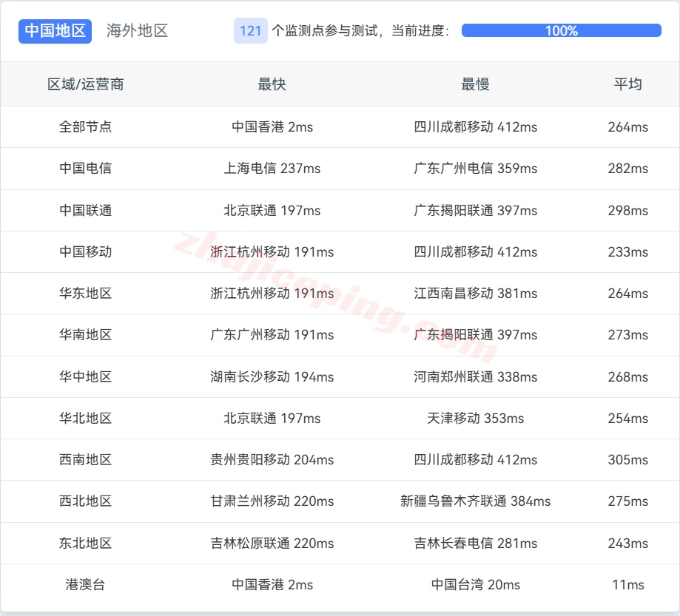Click the 平均 column header
The height and width of the screenshot is (616, 680).
(628, 84)
